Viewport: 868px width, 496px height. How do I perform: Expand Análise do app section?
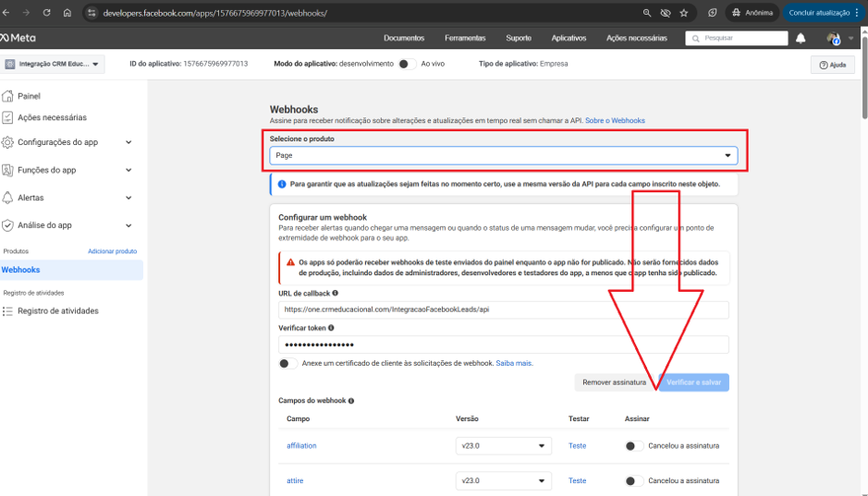tap(128, 225)
